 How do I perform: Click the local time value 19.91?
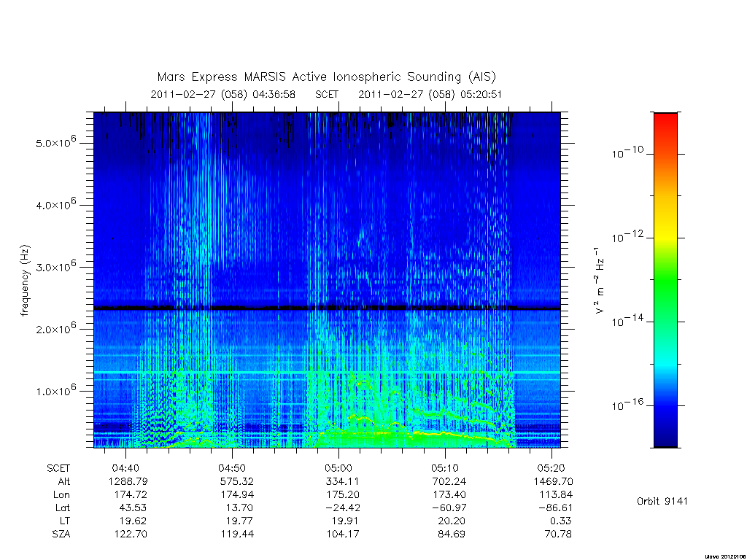[347, 521]
